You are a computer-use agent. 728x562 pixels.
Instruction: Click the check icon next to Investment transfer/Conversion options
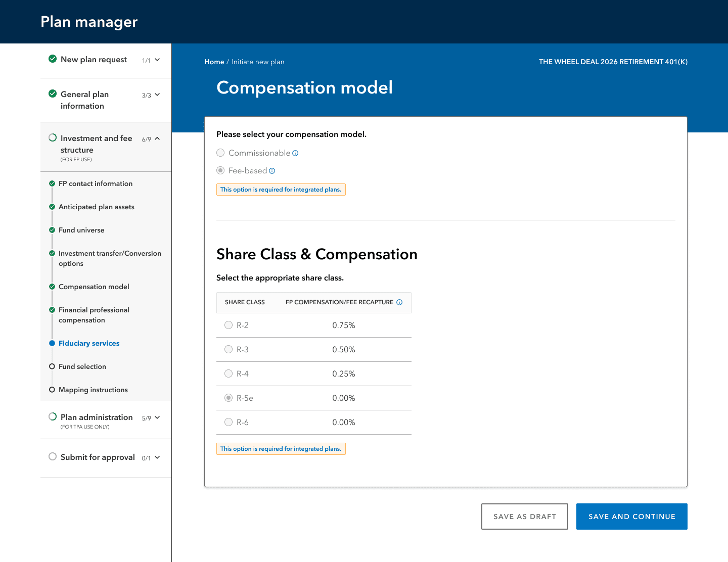pyautogui.click(x=52, y=253)
